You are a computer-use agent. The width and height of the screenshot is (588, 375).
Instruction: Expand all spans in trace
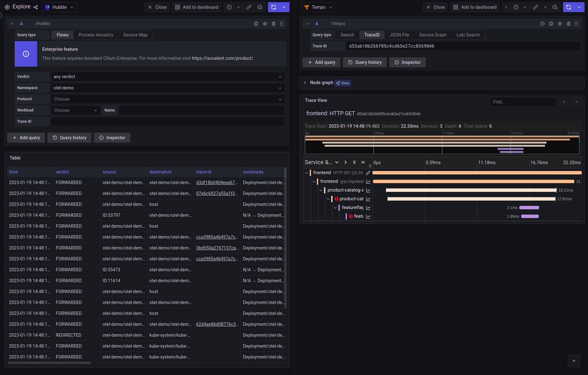click(354, 162)
